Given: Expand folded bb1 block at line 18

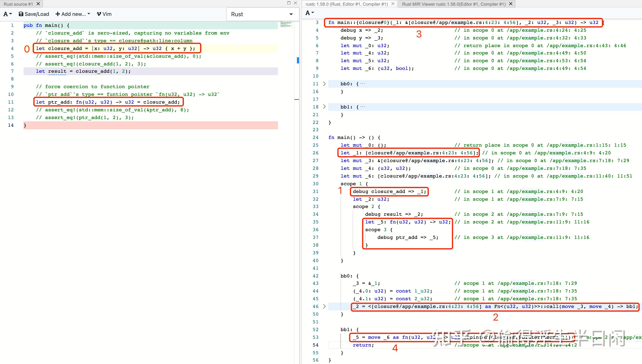Looking at the screenshot, I should [x=324, y=107].
